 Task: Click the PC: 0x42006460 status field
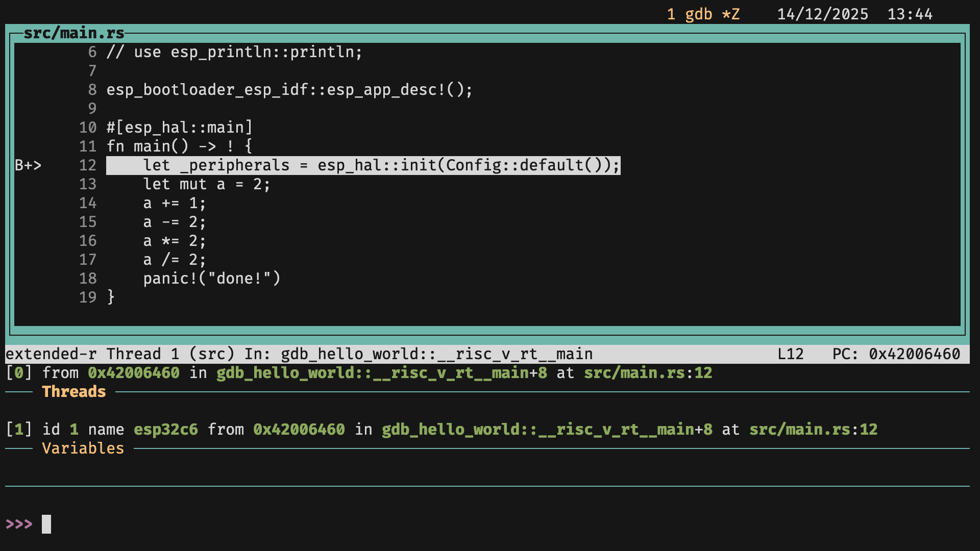[x=896, y=354]
